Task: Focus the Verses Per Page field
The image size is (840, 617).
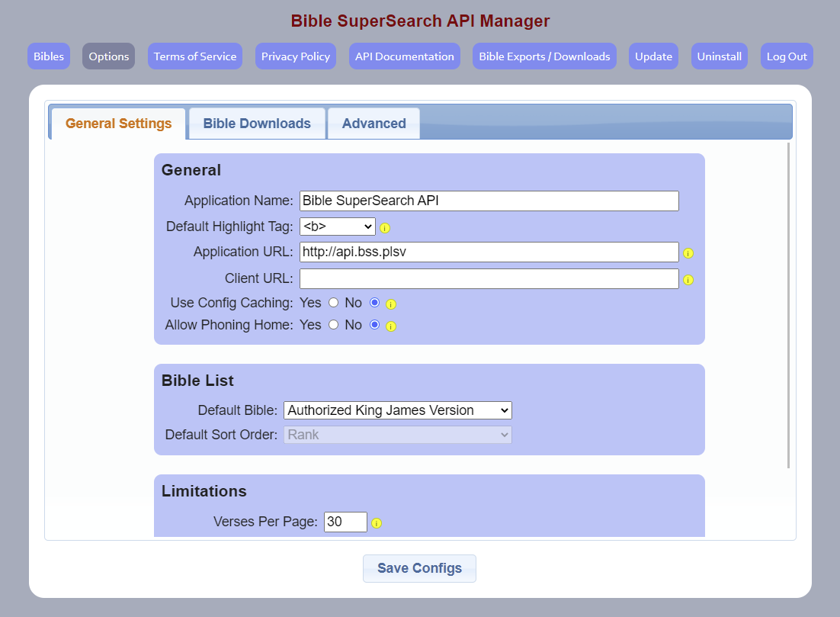Action: (345, 522)
